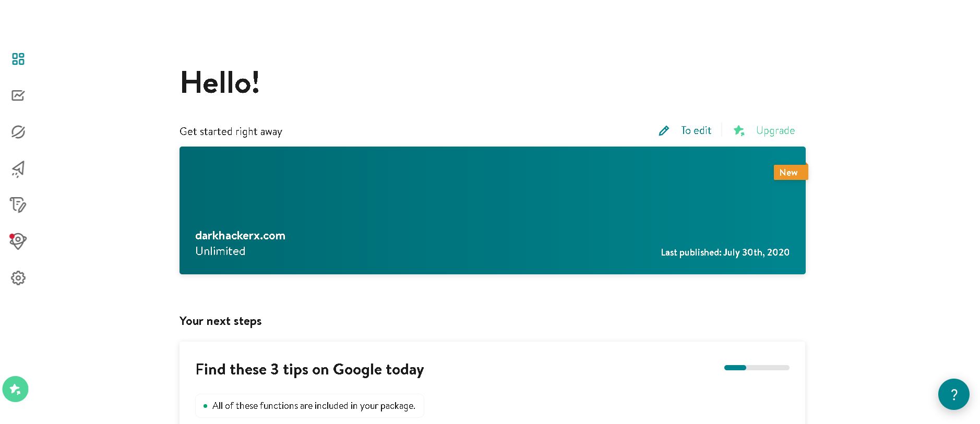The image size is (980, 424).
Task: Click the pencil icon beside To edit
Action: pyautogui.click(x=664, y=131)
